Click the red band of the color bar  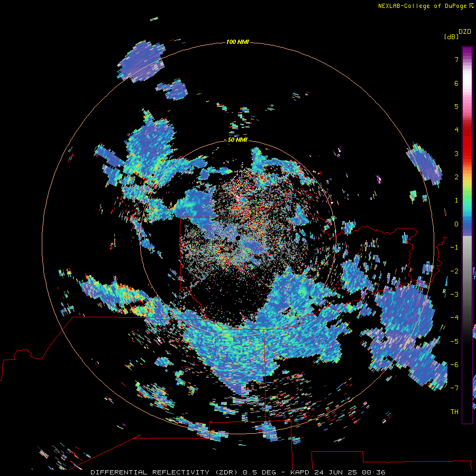pyautogui.click(x=467, y=143)
